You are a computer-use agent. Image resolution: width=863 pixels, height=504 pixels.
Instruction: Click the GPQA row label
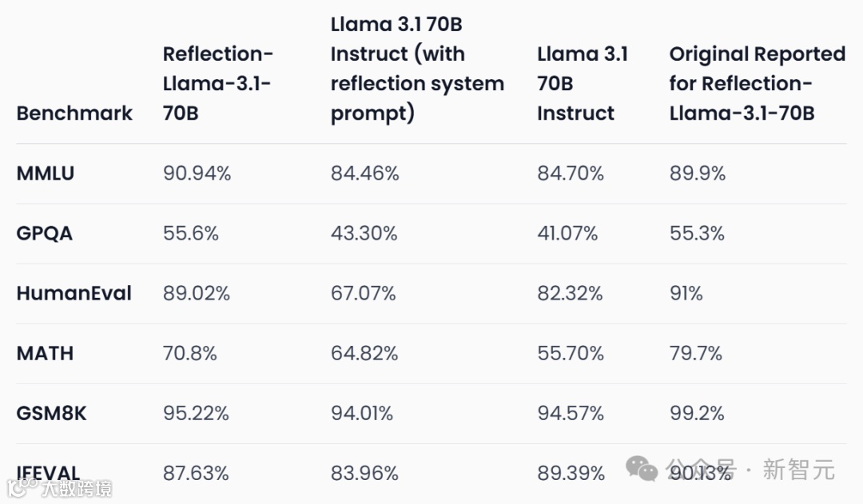pyautogui.click(x=44, y=233)
